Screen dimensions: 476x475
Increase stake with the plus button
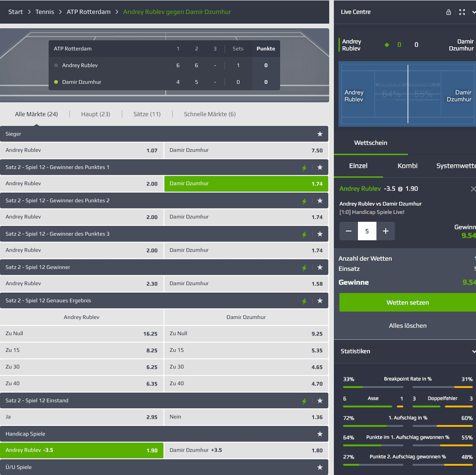pos(386,231)
